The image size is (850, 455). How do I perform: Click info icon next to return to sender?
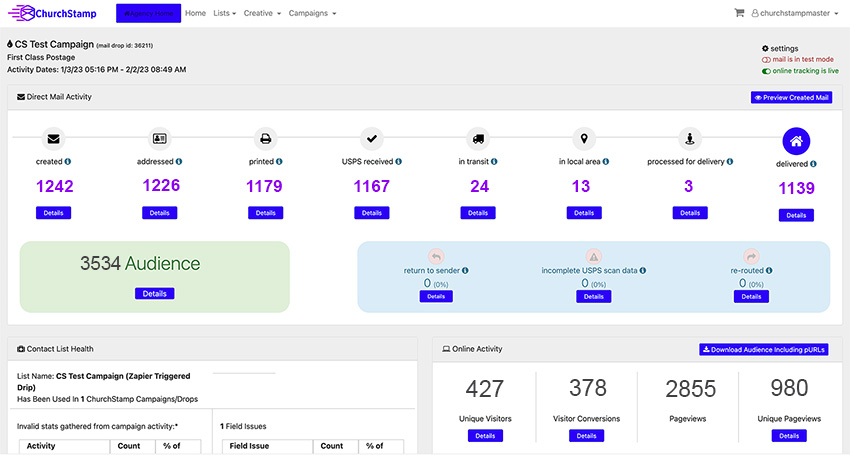click(x=465, y=271)
